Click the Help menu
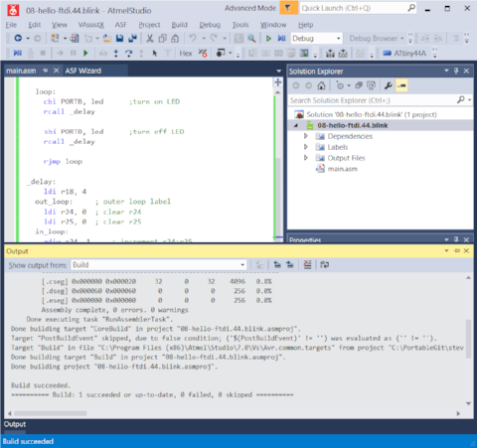Image resolution: width=477 pixels, height=448 pixels. pyautogui.click(x=305, y=25)
